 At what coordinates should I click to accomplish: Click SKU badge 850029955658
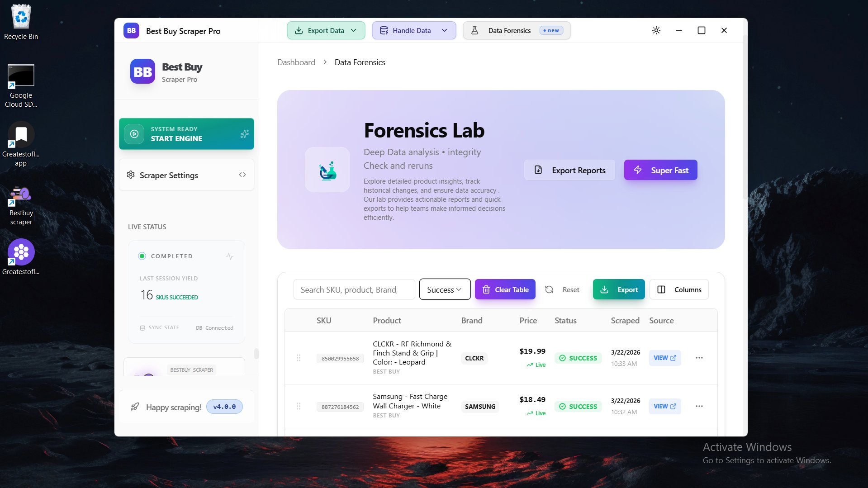click(340, 359)
